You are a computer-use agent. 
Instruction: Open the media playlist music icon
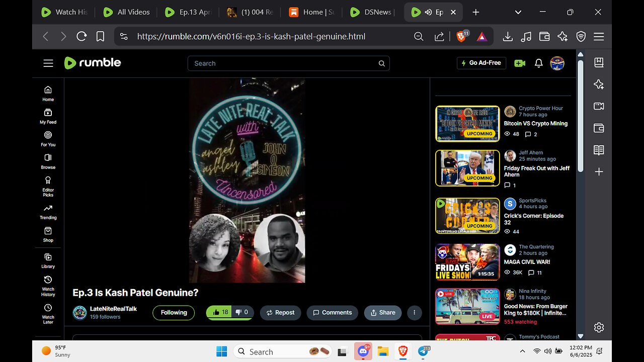tap(526, 36)
